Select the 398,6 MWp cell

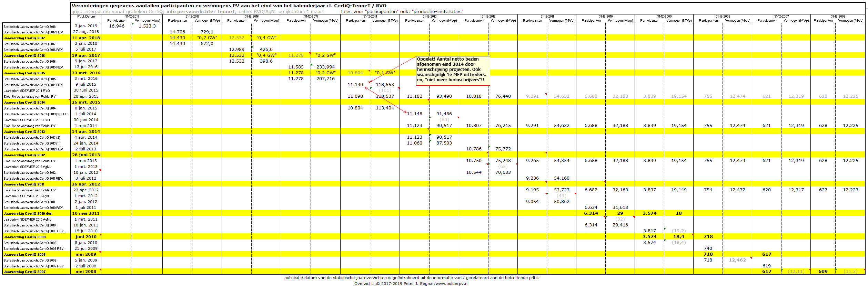point(266,61)
